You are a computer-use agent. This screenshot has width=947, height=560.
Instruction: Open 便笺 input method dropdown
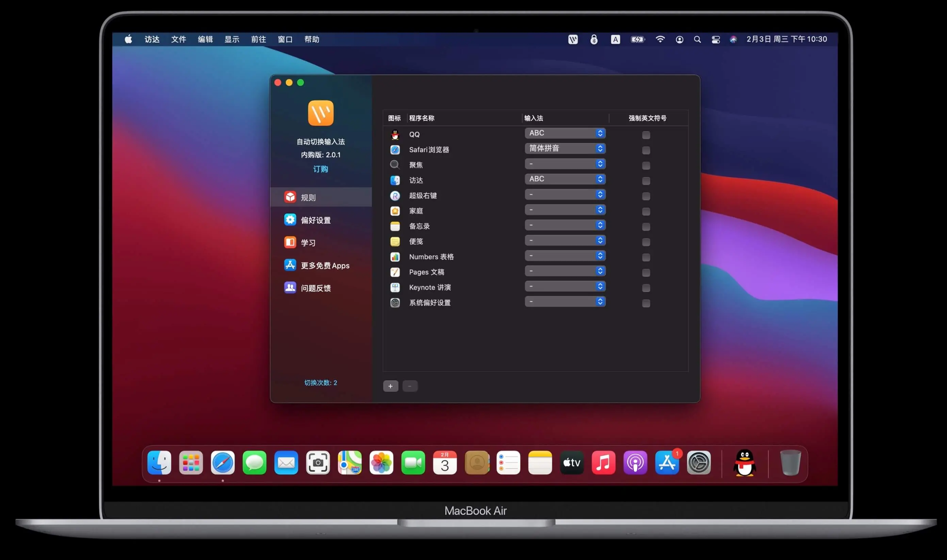(x=565, y=240)
